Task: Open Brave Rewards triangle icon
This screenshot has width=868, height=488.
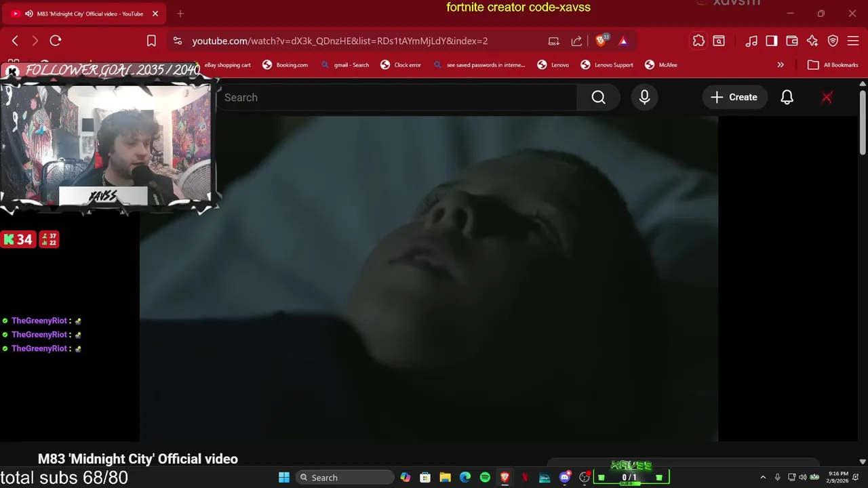Action: [623, 41]
